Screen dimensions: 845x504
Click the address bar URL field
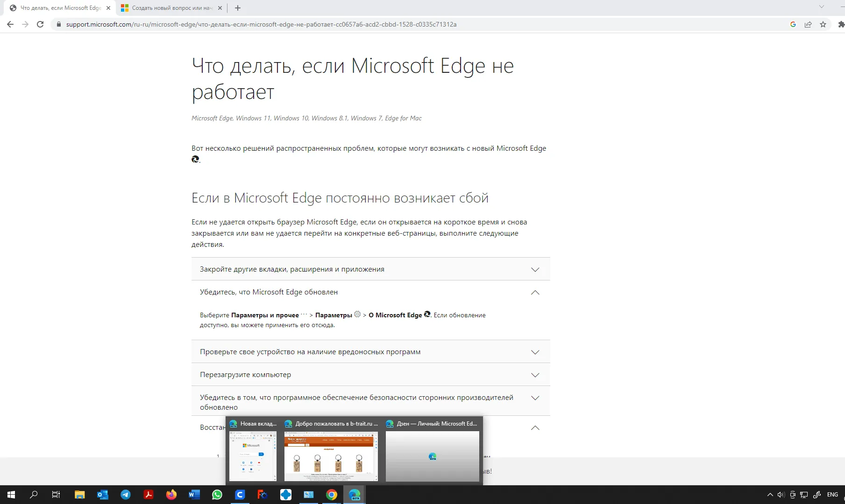point(420,24)
